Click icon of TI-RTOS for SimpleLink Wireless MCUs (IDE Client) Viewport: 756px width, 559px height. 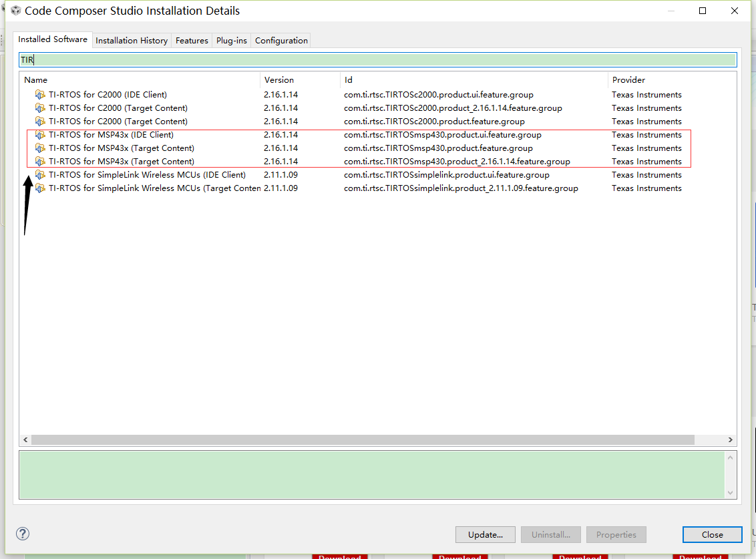tap(40, 174)
